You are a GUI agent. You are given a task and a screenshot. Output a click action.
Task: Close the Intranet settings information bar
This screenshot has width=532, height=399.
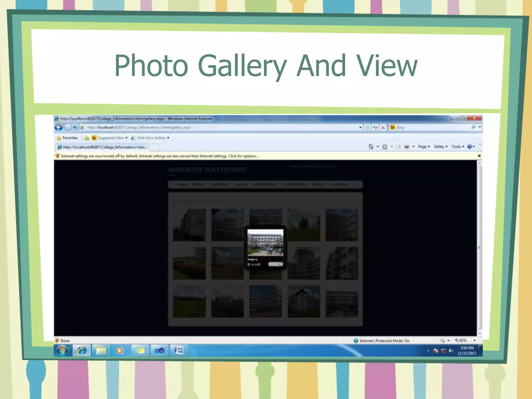point(479,156)
